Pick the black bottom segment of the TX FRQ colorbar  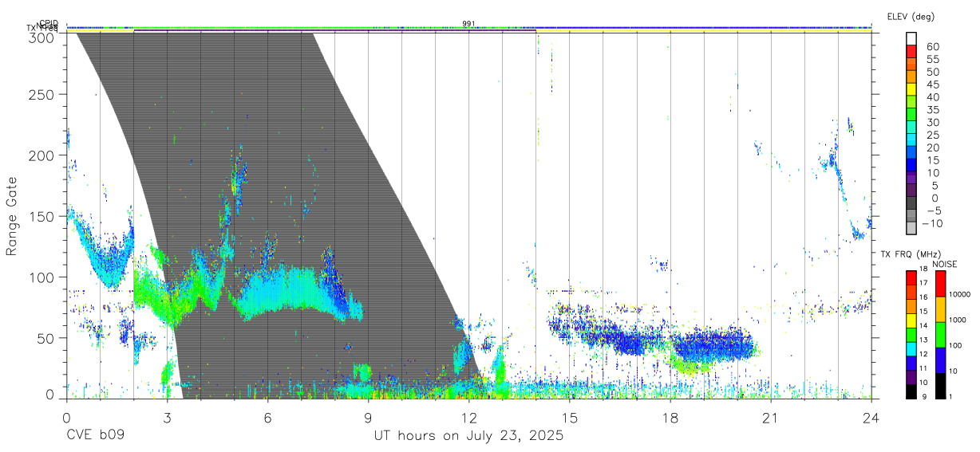(911, 391)
